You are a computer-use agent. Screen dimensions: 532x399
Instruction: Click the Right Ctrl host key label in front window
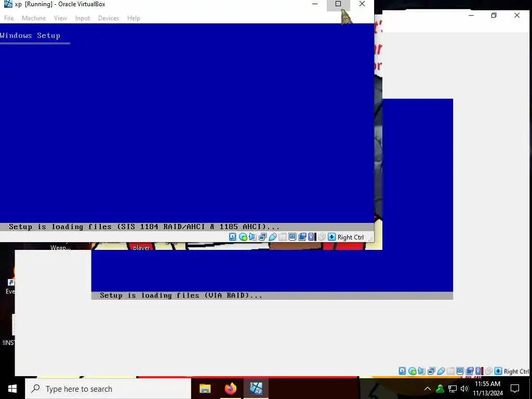pos(351,237)
